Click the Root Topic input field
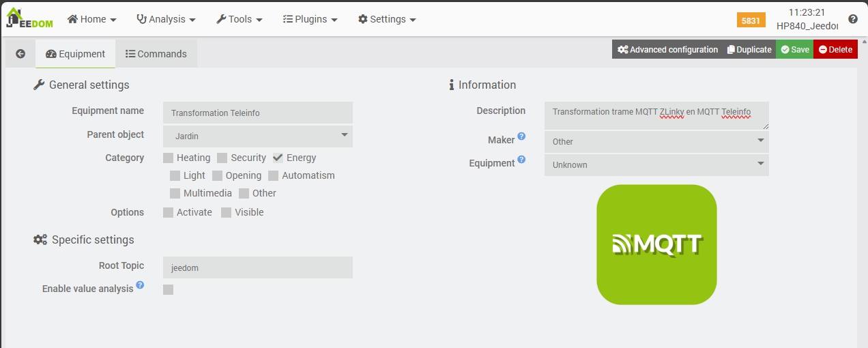The image size is (868, 348). (x=258, y=268)
